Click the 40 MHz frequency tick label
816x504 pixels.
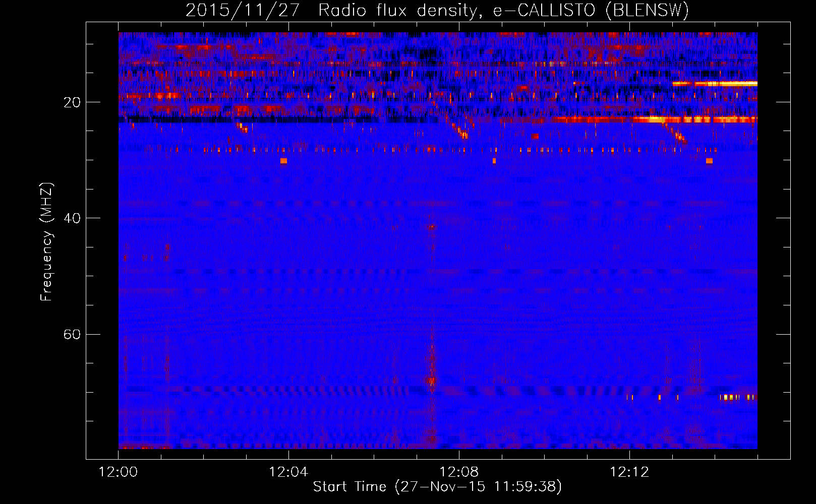[72, 218]
